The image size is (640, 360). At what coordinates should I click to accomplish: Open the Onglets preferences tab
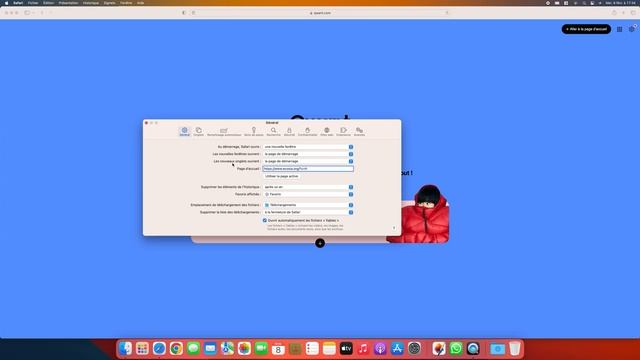tap(199, 131)
